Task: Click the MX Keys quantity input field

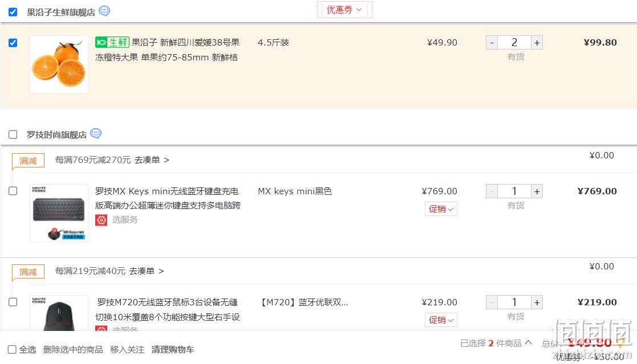Action: click(x=514, y=191)
